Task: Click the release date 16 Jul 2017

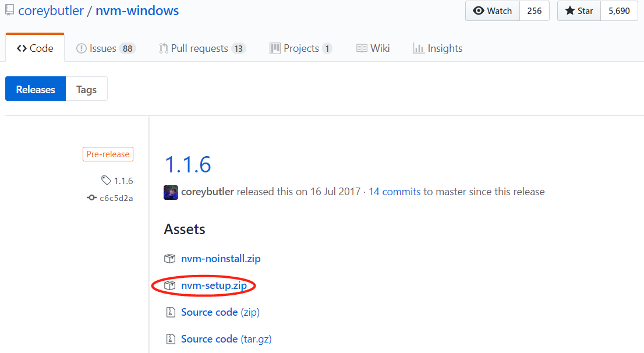Action: [335, 192]
